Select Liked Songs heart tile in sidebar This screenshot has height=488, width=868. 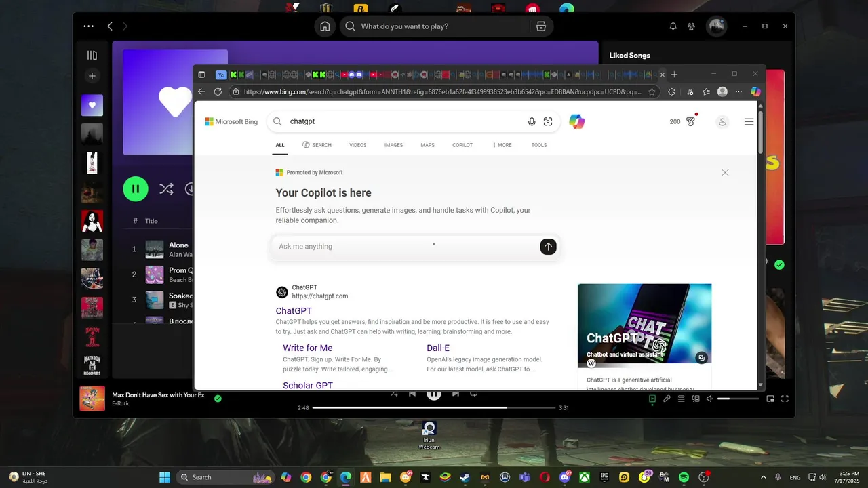coord(92,105)
